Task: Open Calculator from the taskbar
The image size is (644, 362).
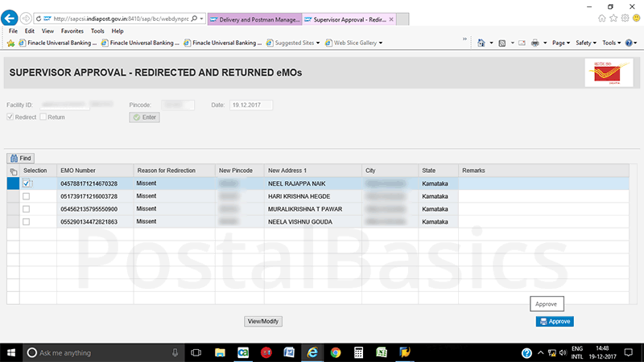Action: 359,352
